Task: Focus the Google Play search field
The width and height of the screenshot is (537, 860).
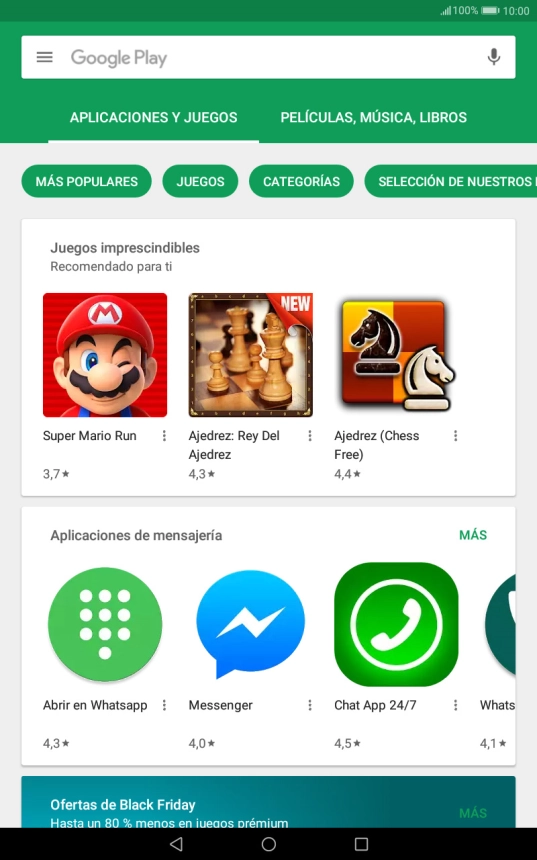Action: [268, 57]
